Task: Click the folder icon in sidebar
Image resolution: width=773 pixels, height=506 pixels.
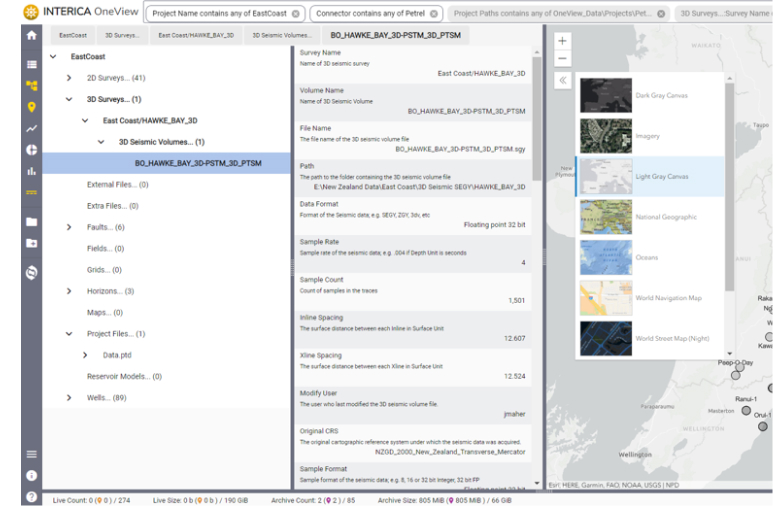Action: click(31, 221)
